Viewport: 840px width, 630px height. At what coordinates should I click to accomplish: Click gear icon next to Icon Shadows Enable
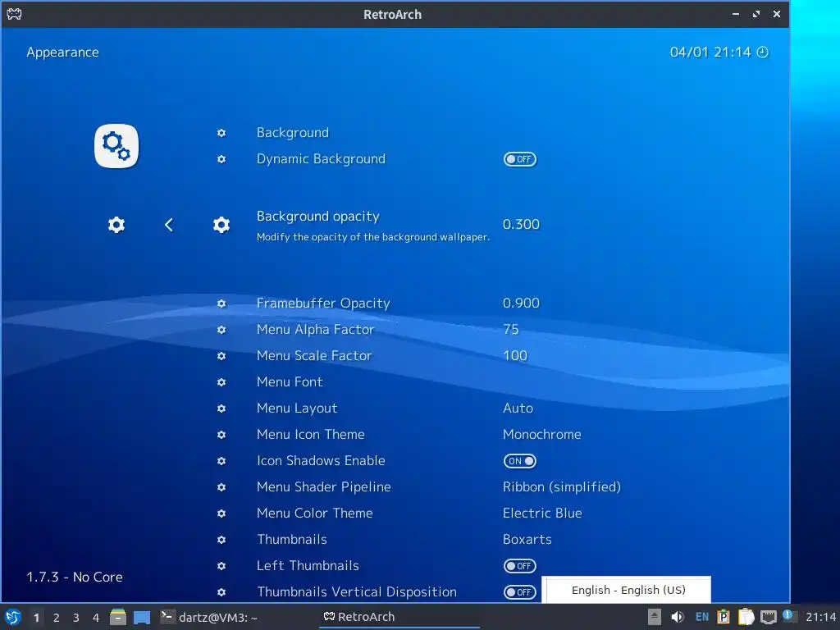pyautogui.click(x=221, y=461)
